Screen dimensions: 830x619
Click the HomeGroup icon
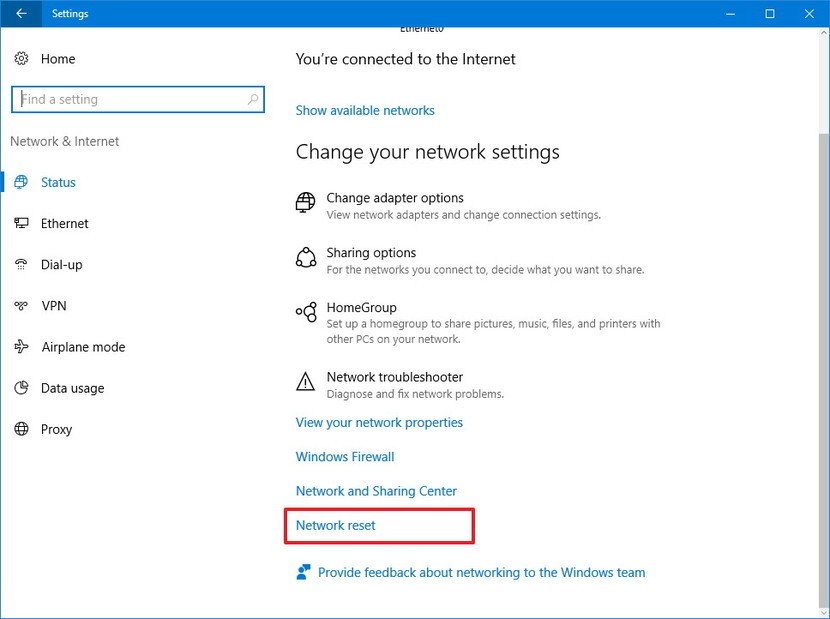pos(306,313)
